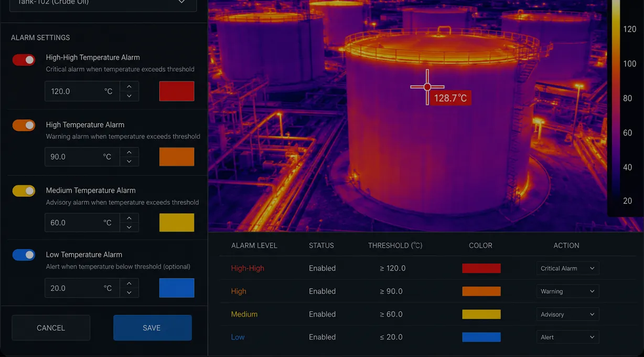Decrease the High-High threshold with down arrow
Viewport: 644px width, 357px height.
(129, 96)
